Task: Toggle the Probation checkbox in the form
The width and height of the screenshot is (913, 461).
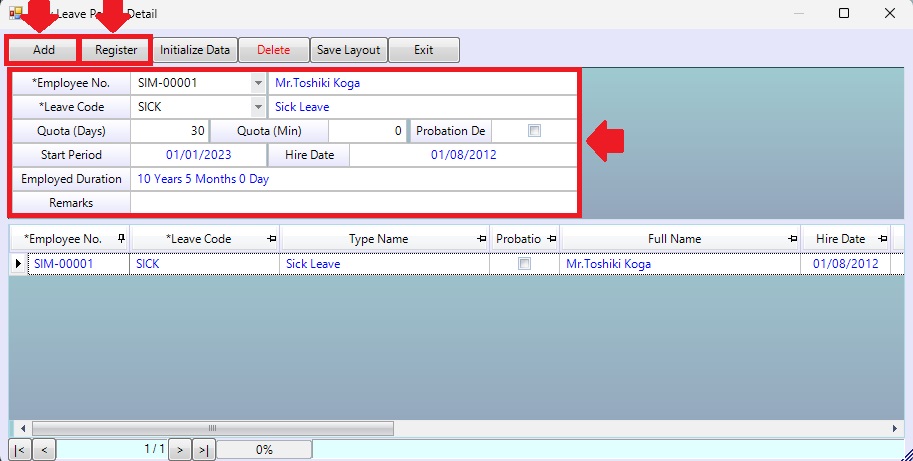Action: 534,131
